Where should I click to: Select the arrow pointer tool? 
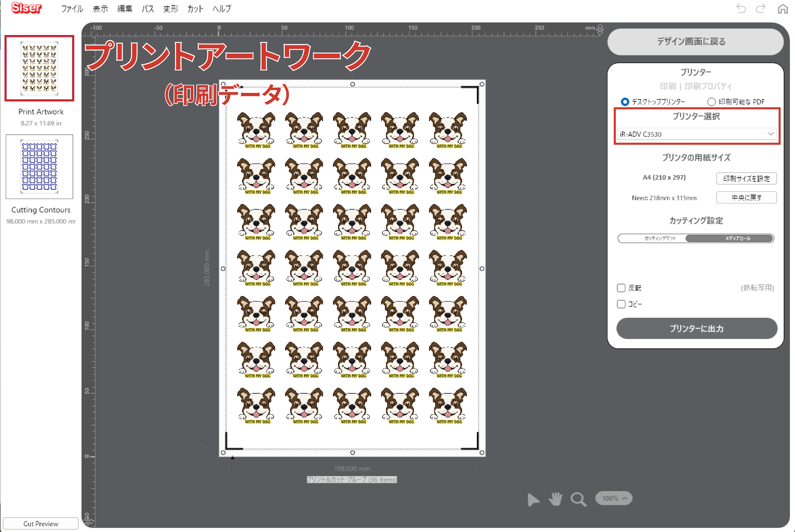pos(533,499)
